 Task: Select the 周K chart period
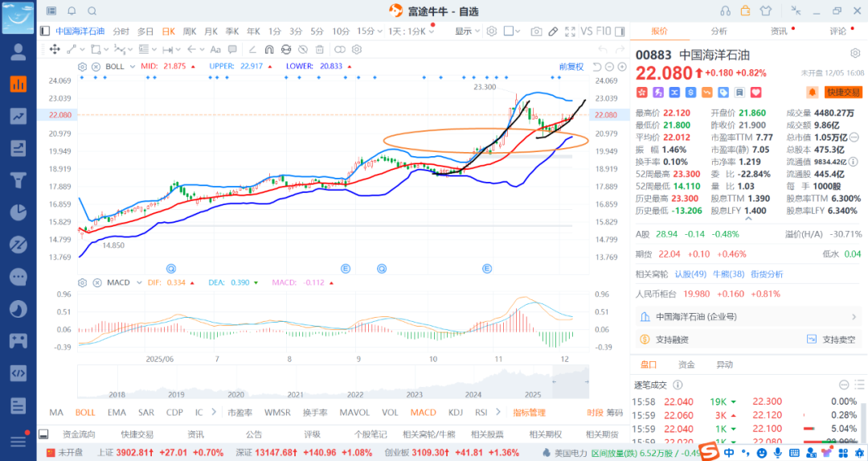tap(190, 31)
